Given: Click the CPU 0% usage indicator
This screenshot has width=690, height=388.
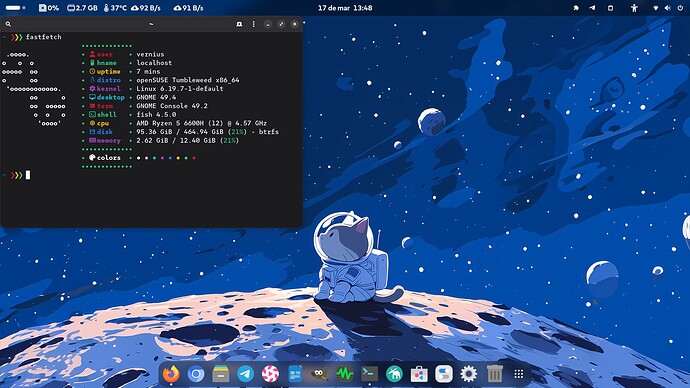Looking at the screenshot, I should (49, 8).
